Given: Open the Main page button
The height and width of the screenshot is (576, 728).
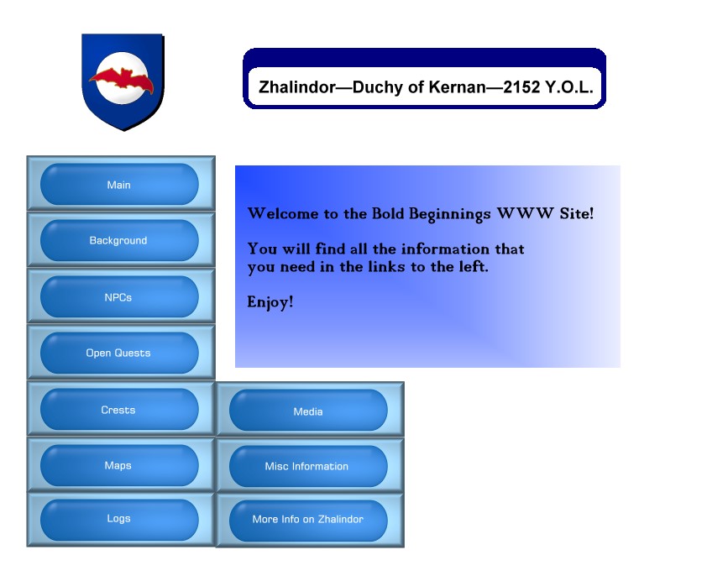Looking at the screenshot, I should pos(119,185).
